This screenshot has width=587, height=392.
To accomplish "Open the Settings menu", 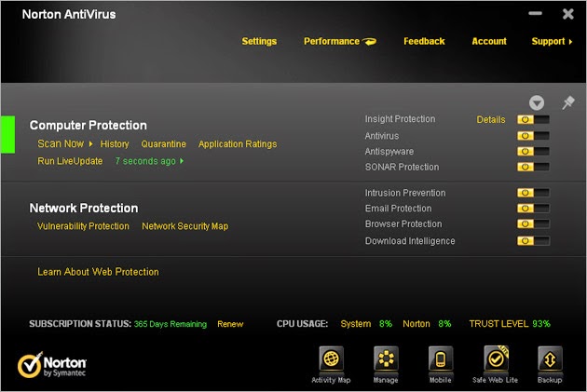I will 259,41.
